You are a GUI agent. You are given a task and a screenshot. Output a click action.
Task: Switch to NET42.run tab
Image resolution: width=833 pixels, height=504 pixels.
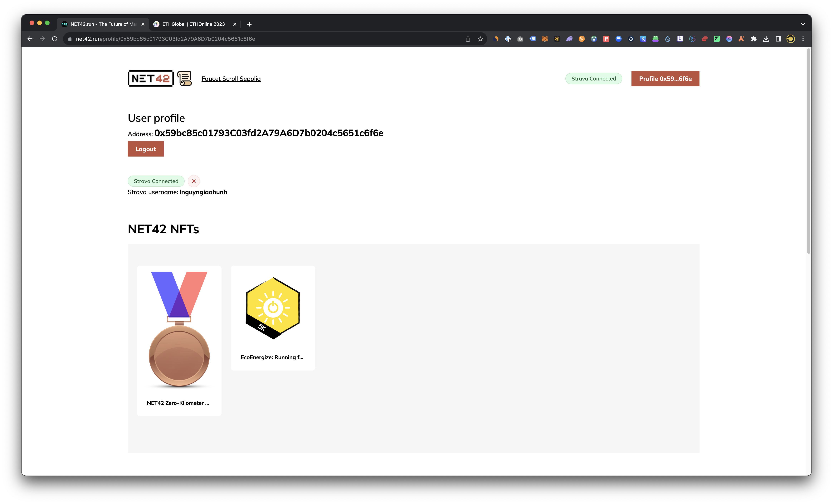[103, 24]
